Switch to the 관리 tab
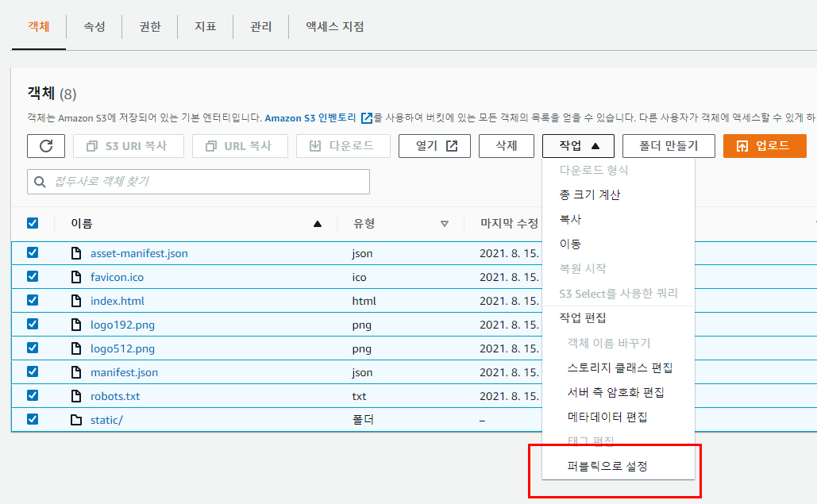The image size is (817, 504). pos(261,26)
